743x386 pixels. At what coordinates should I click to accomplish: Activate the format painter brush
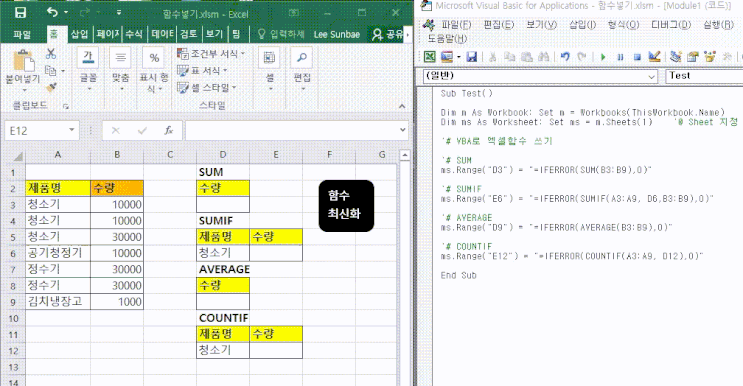(x=51, y=87)
